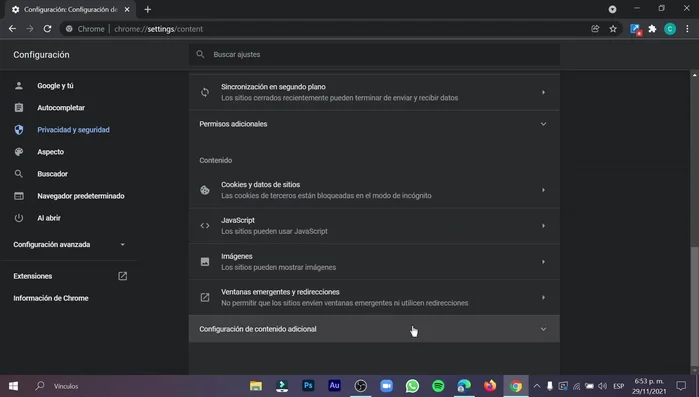
Task: Click the JavaScript code brackets icon
Action: tap(205, 226)
